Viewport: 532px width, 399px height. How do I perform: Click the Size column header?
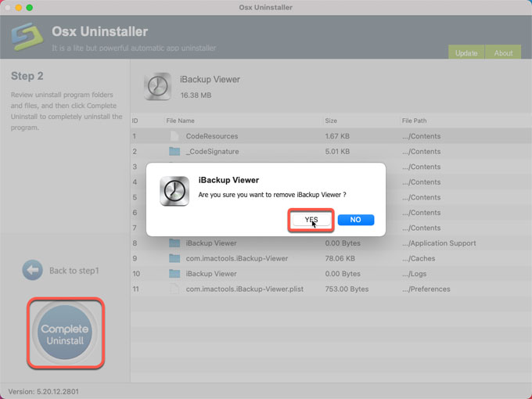click(x=331, y=120)
